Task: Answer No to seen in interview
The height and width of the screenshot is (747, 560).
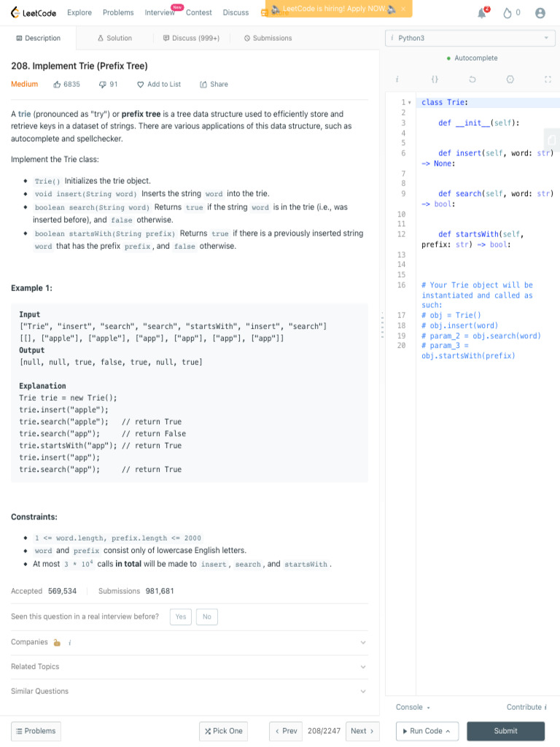Action: pos(206,617)
